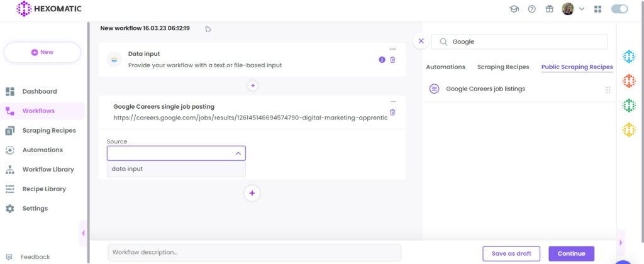644x264 pixels.
Task: Switch to the Automations tab
Action: point(446,67)
